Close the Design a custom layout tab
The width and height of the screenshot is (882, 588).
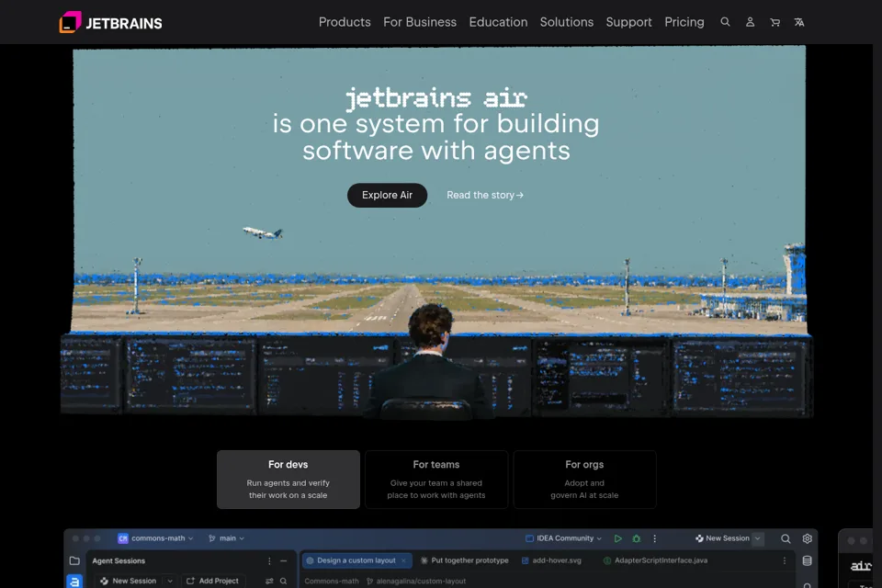point(403,560)
